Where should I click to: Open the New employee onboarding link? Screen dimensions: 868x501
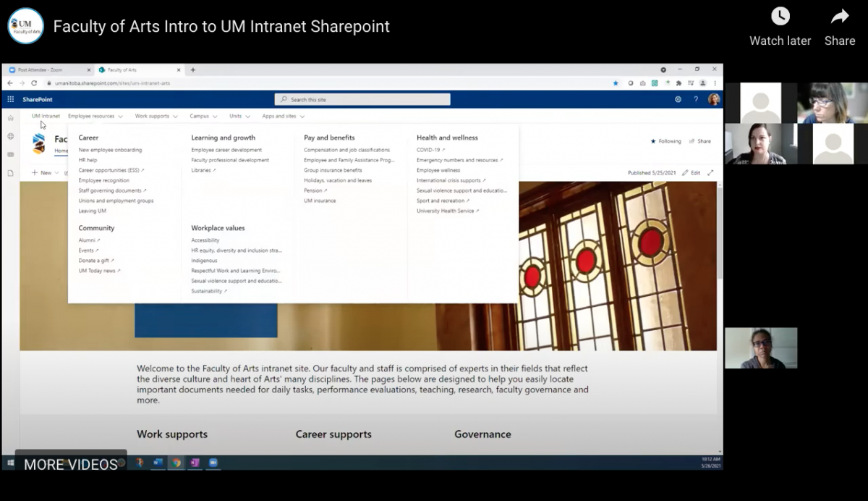111,150
